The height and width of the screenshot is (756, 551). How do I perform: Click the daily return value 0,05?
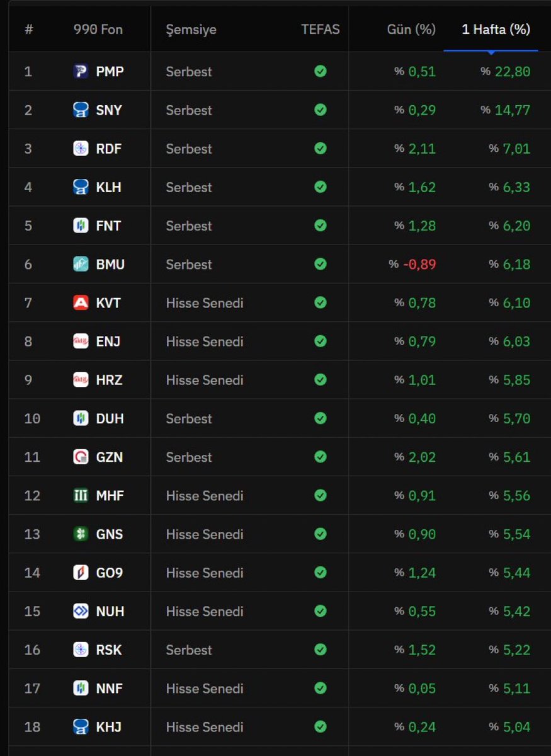(422, 689)
